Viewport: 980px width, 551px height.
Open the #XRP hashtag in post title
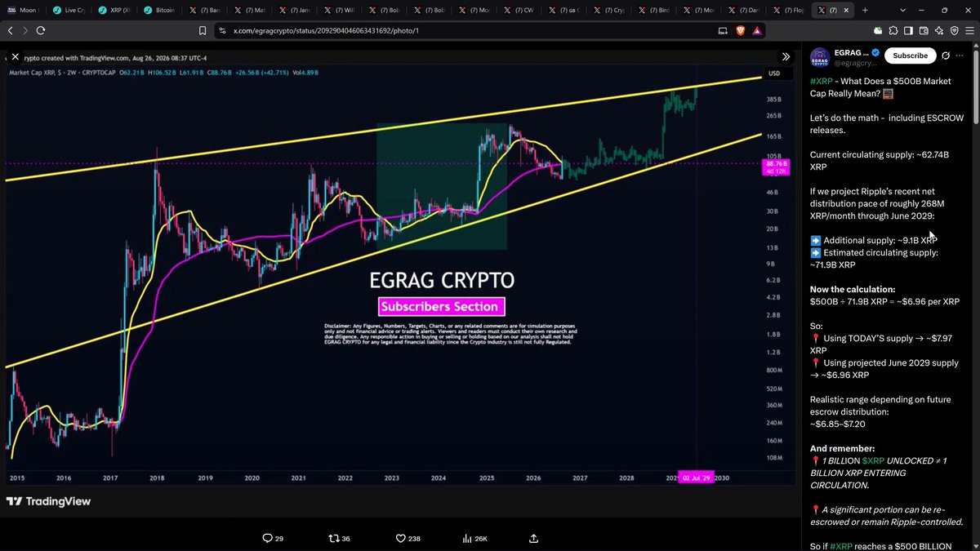coord(822,82)
